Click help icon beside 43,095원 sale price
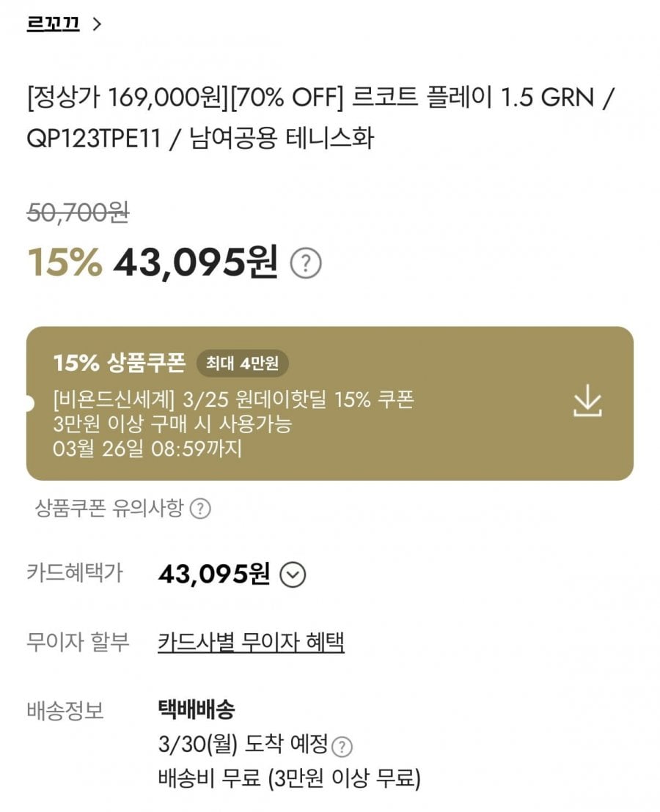 (306, 263)
